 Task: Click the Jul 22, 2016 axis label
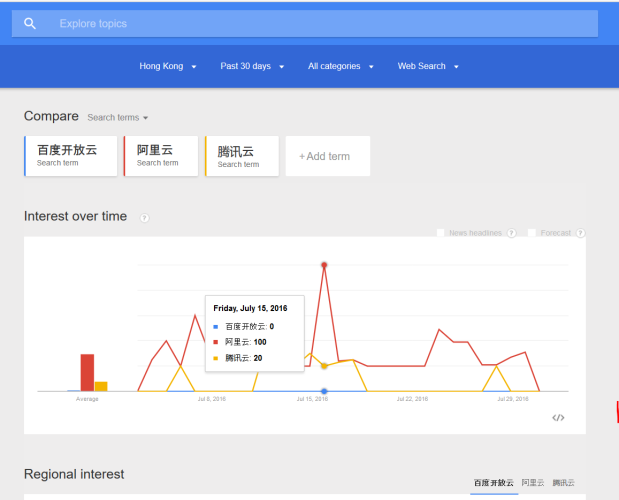pos(413,399)
